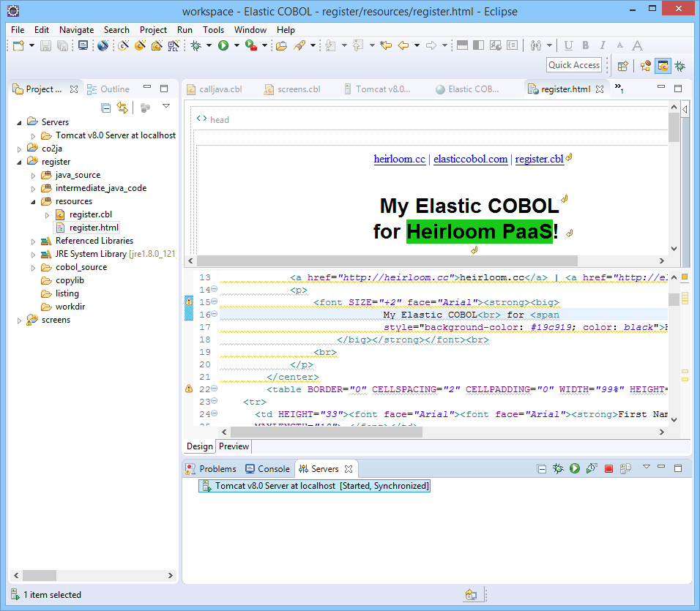Open the Run button dropdown arrow
The image size is (700, 611).
237,45
